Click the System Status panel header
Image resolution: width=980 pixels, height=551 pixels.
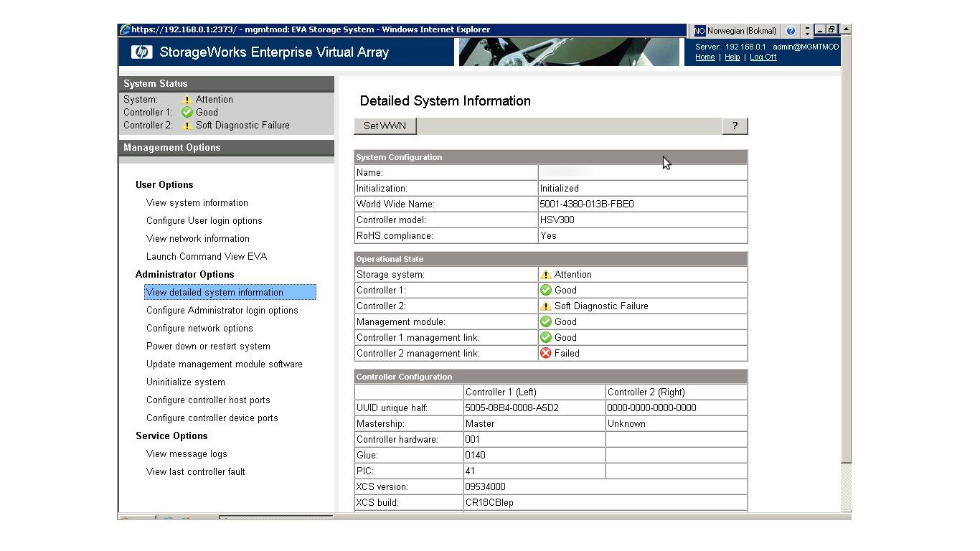[x=227, y=83]
